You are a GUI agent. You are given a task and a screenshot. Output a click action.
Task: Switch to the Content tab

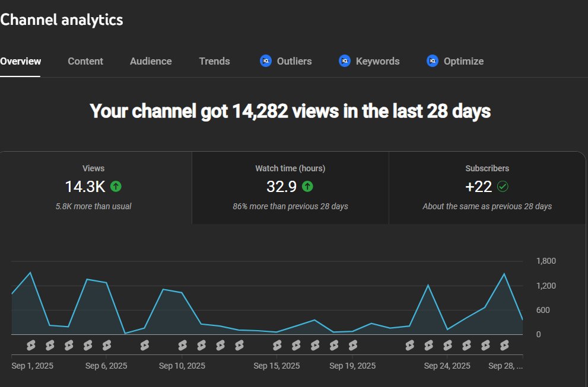tap(85, 60)
